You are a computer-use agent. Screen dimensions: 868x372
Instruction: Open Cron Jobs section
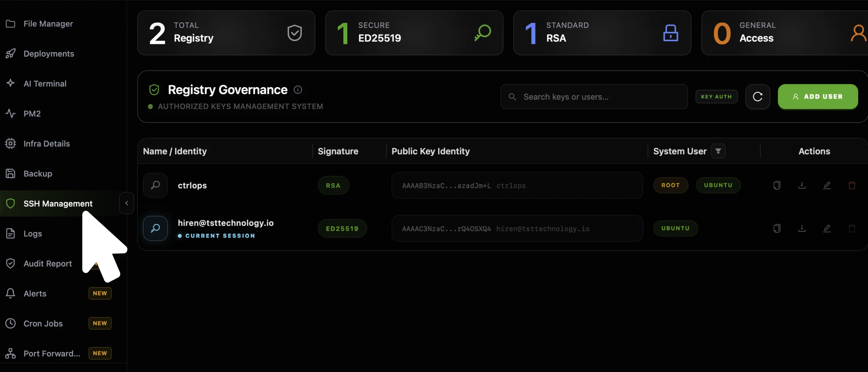tap(43, 324)
